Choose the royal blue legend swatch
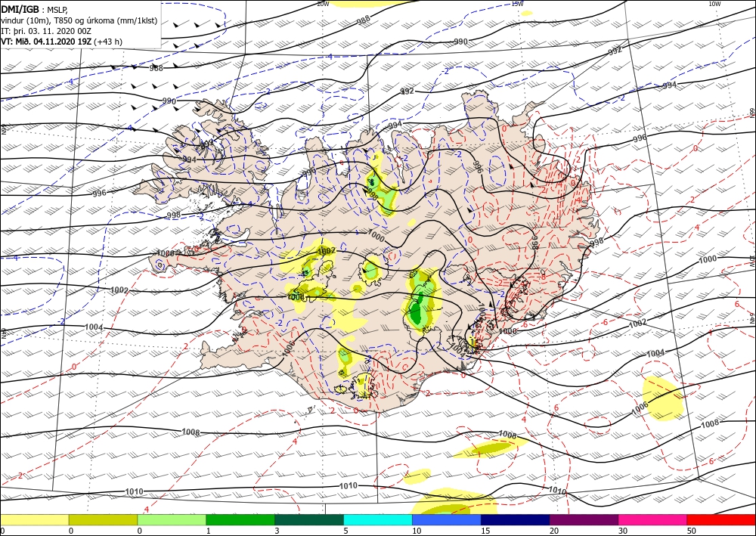This screenshot has height=536, width=756. (x=447, y=519)
